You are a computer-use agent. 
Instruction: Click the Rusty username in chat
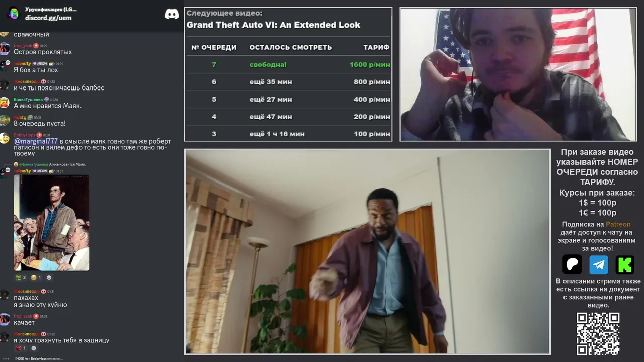click(20, 117)
